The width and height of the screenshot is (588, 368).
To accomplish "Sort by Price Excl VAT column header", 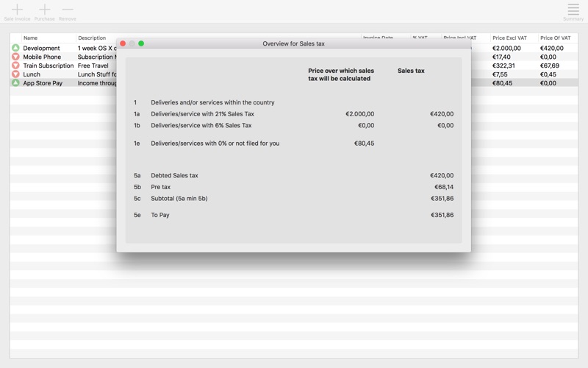I will (509, 38).
